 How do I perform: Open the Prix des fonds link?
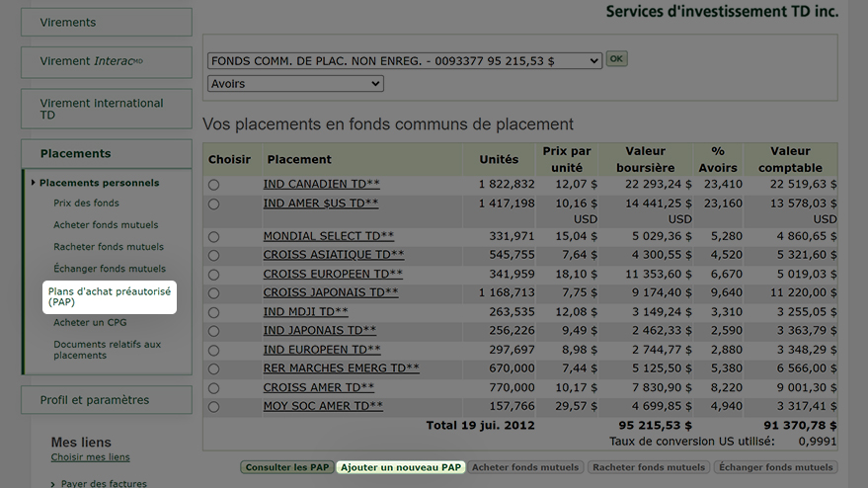click(x=86, y=203)
